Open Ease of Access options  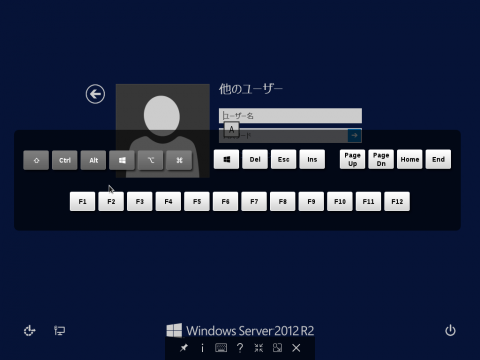tap(29, 331)
